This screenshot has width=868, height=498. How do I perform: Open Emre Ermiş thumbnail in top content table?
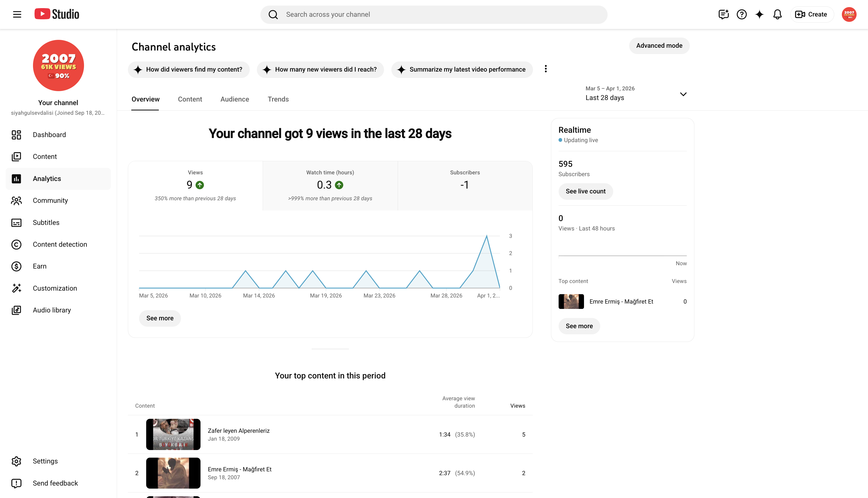173,473
